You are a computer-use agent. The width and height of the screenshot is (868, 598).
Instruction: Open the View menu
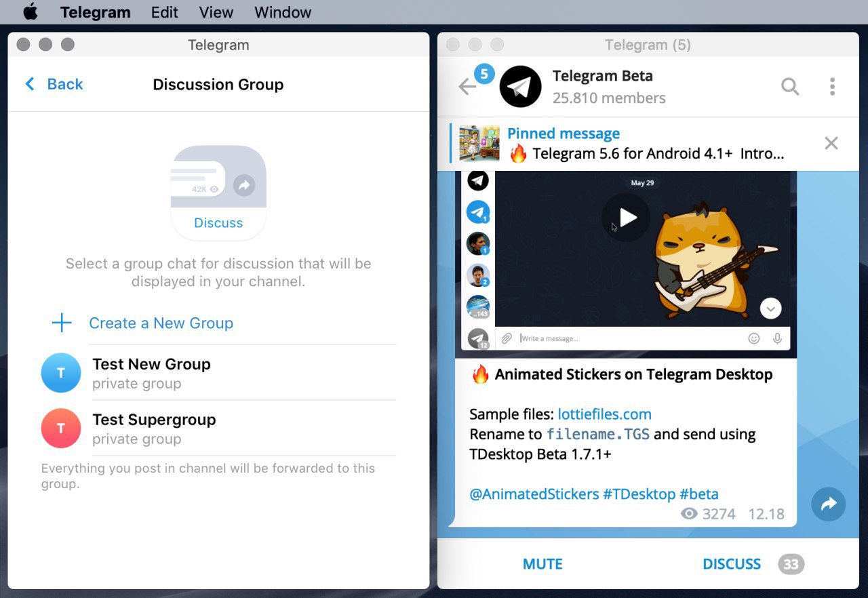click(216, 12)
